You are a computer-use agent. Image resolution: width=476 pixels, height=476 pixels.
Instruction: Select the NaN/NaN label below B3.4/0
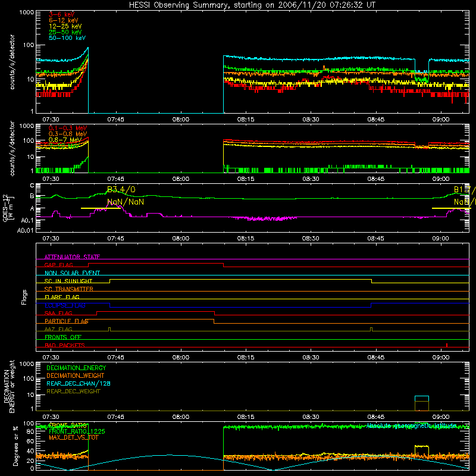(x=126, y=202)
